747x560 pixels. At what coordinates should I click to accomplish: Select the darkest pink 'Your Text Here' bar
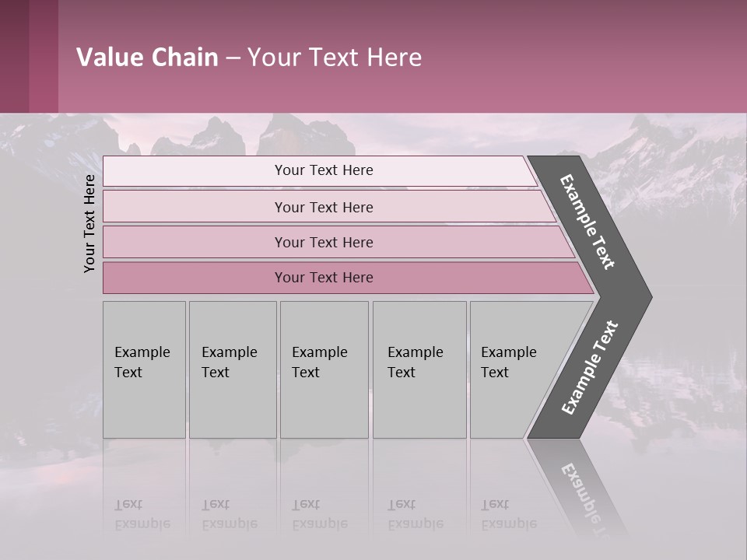point(348,278)
